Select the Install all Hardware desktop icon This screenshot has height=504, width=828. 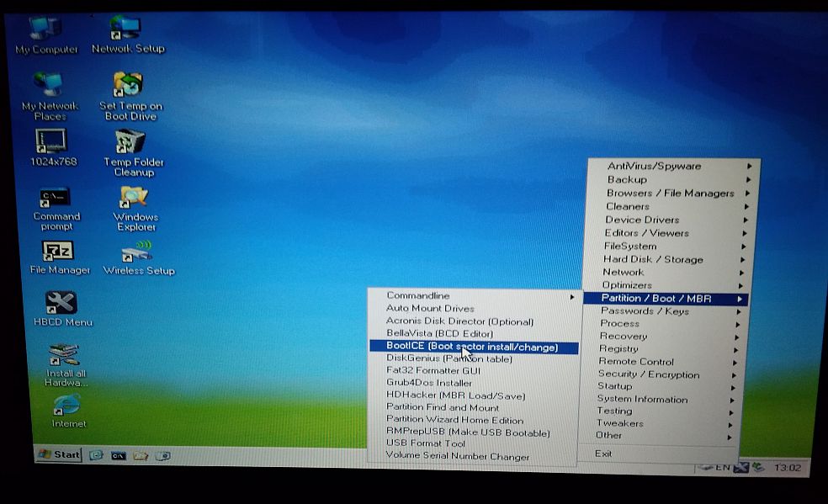click(66, 364)
